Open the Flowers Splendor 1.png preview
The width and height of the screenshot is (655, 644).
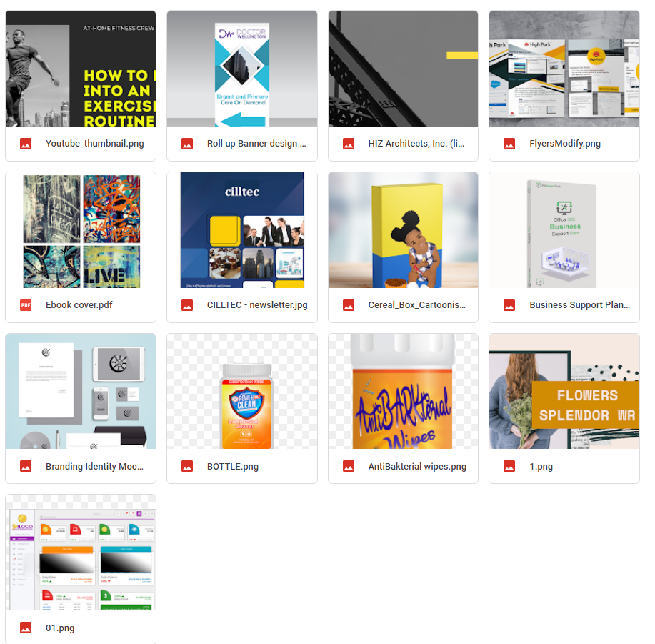pyautogui.click(x=564, y=391)
